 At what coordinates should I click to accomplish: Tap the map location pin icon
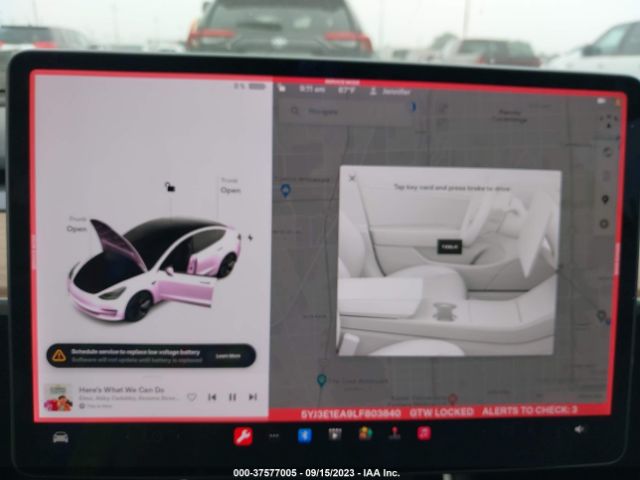[605, 199]
